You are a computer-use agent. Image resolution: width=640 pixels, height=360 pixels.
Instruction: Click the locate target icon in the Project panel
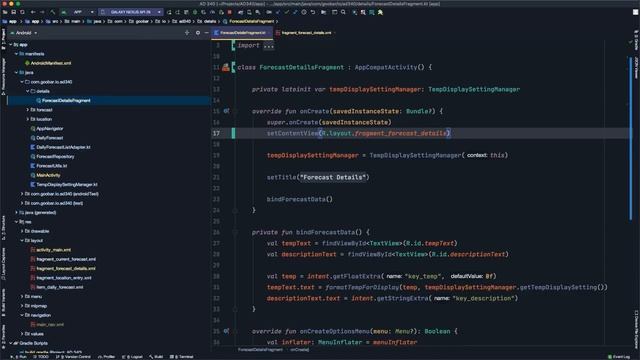[187, 33]
